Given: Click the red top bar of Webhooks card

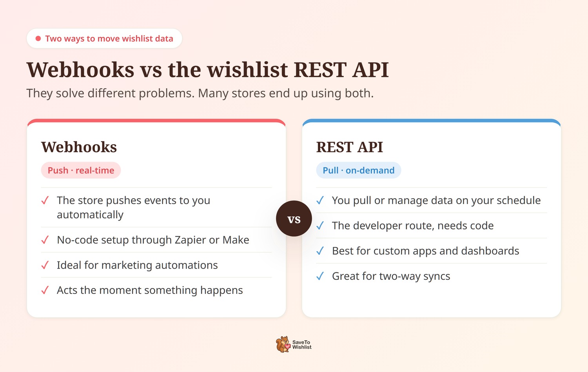Looking at the screenshot, I should point(156,121).
